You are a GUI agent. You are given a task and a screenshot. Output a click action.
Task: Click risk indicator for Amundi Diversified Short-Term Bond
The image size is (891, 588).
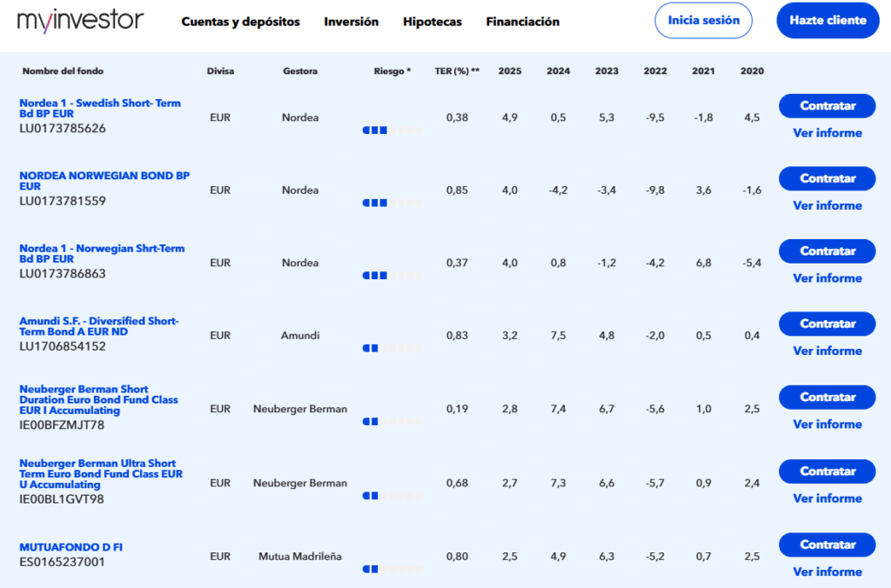point(392,348)
